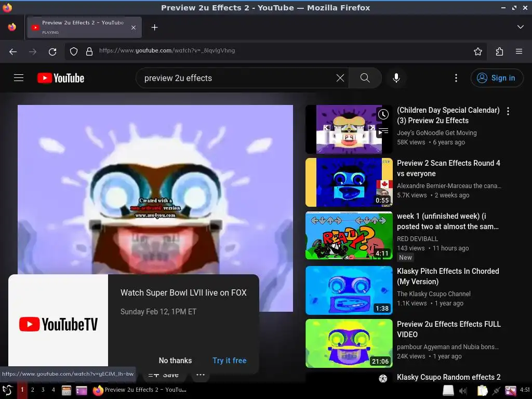Image resolution: width=532 pixels, height=399 pixels.
Task: Open the 1:38 Klasky Pitch thumbnail
Action: click(x=349, y=290)
